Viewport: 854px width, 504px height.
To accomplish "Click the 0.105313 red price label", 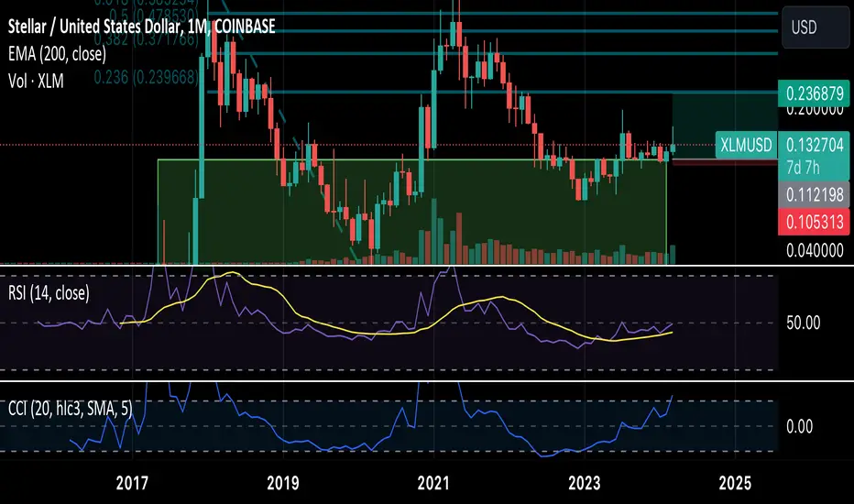I will coord(815,222).
